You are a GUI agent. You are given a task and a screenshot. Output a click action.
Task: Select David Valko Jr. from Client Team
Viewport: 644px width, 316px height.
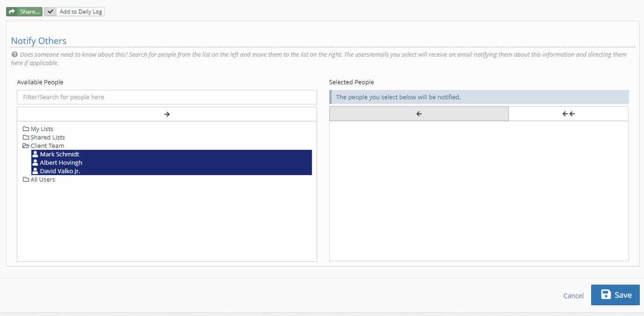click(59, 171)
